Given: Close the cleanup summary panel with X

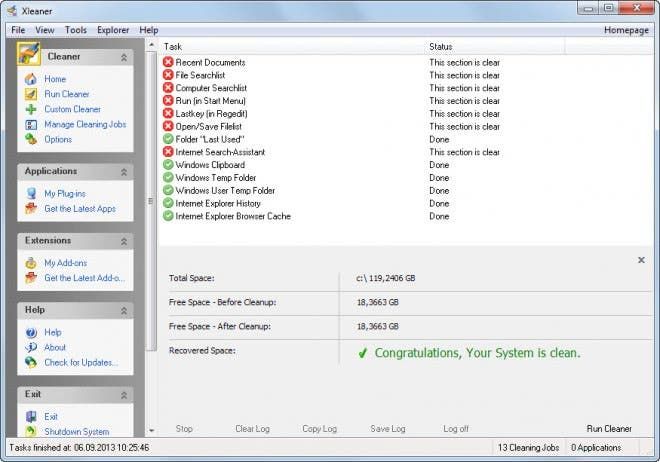Looking at the screenshot, I should (x=641, y=260).
